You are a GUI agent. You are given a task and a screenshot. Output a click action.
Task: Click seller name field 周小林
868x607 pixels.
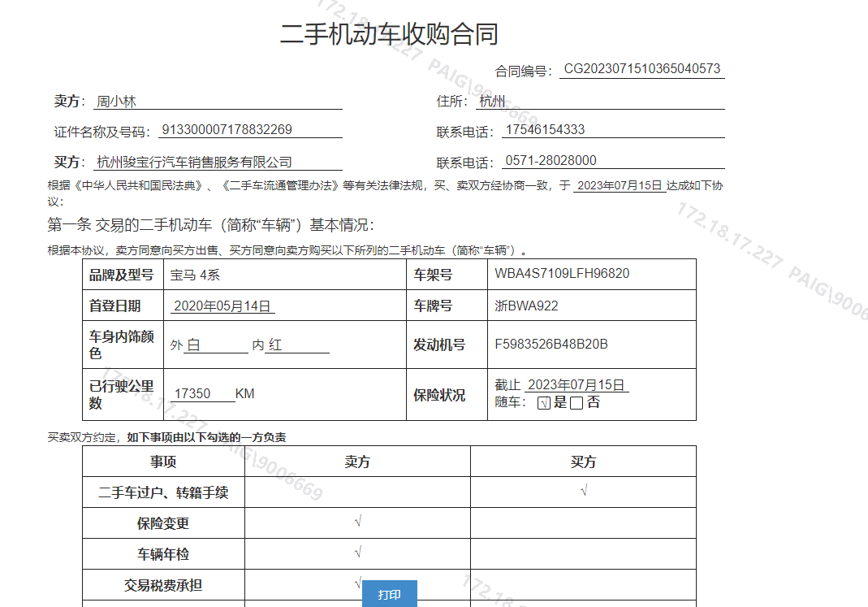[218, 102]
